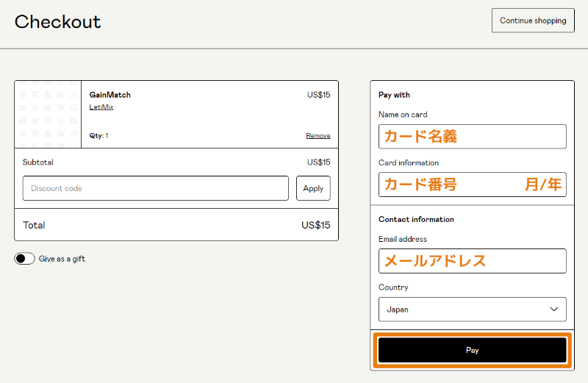
Task: Open the LetiMix vendor link
Action: click(x=101, y=107)
